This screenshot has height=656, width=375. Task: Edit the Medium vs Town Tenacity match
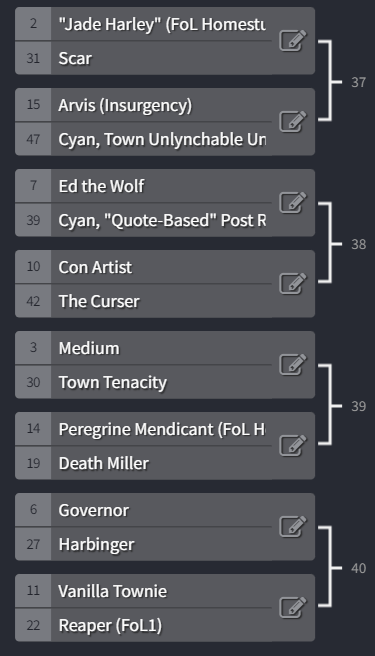(x=293, y=364)
